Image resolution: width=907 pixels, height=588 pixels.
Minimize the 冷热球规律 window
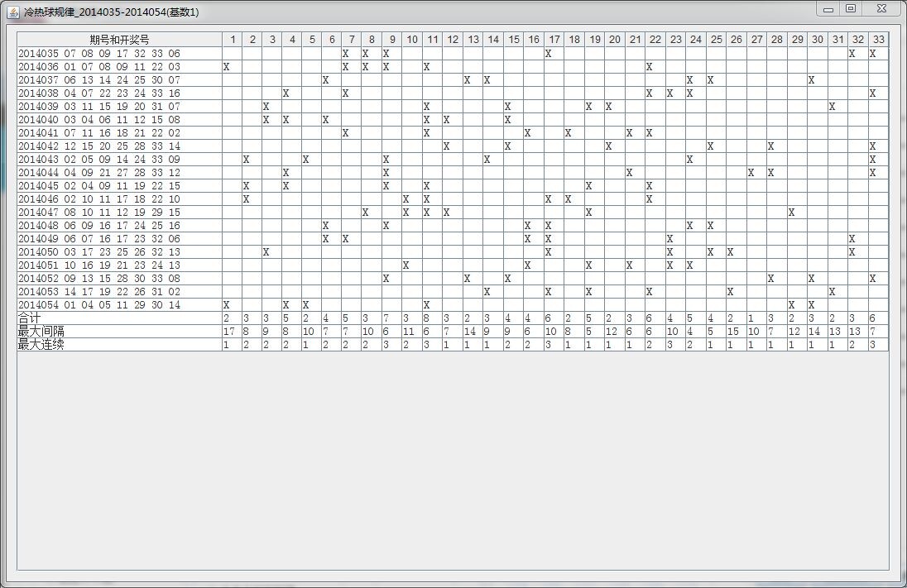[x=828, y=9]
